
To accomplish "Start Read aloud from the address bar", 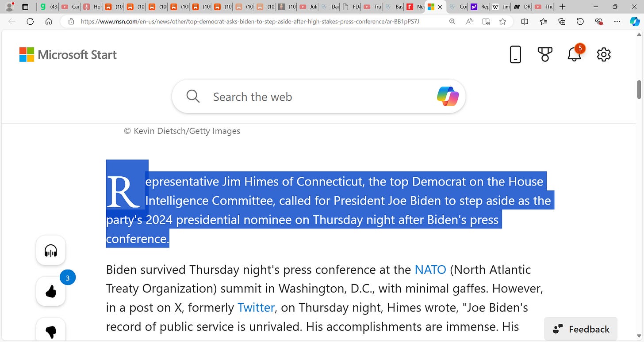I will [x=469, y=21].
